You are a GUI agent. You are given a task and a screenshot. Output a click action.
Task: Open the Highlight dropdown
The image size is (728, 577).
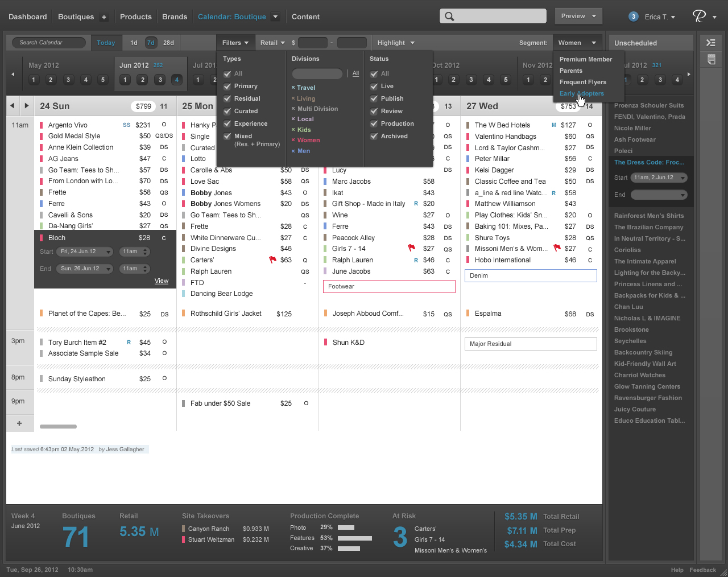coord(396,43)
